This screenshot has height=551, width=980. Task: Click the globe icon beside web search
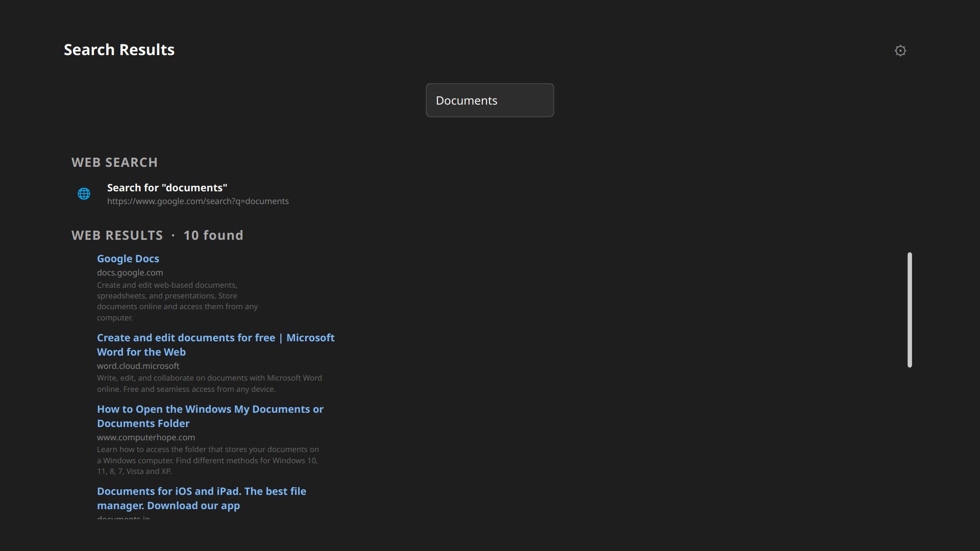point(84,194)
